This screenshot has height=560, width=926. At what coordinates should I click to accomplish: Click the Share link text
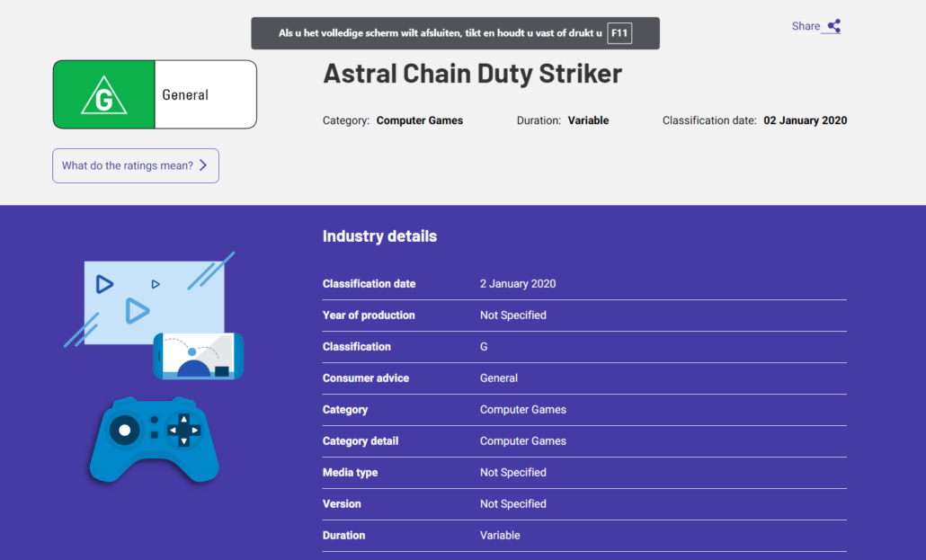[x=806, y=26]
